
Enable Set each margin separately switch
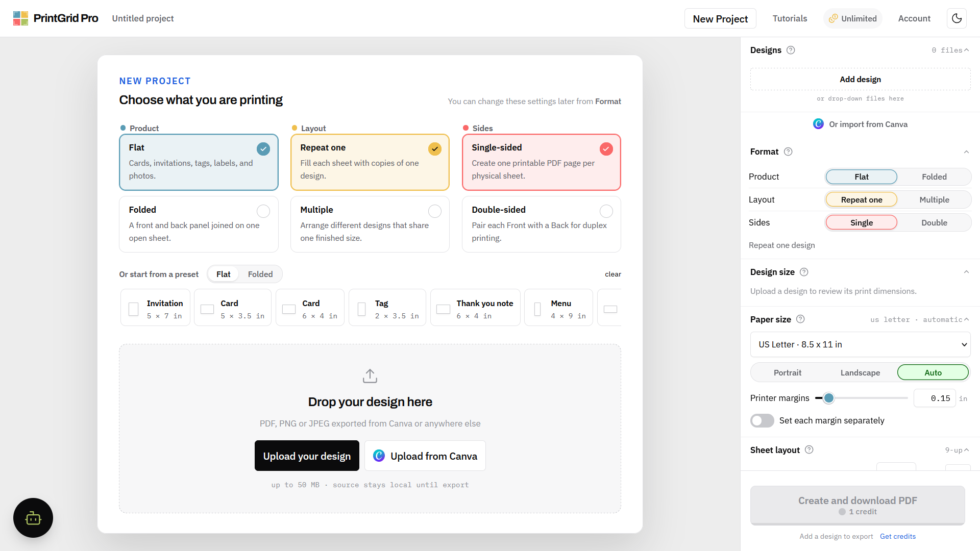pyautogui.click(x=762, y=420)
